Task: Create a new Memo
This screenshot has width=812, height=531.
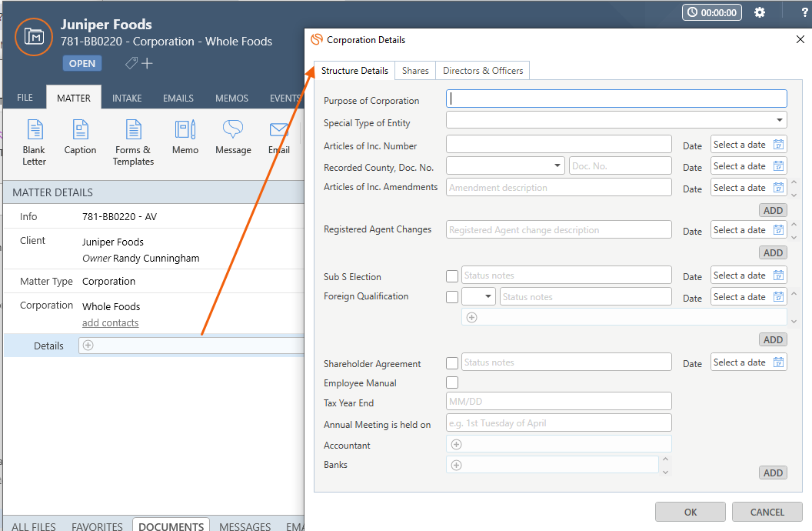Action: click(185, 137)
